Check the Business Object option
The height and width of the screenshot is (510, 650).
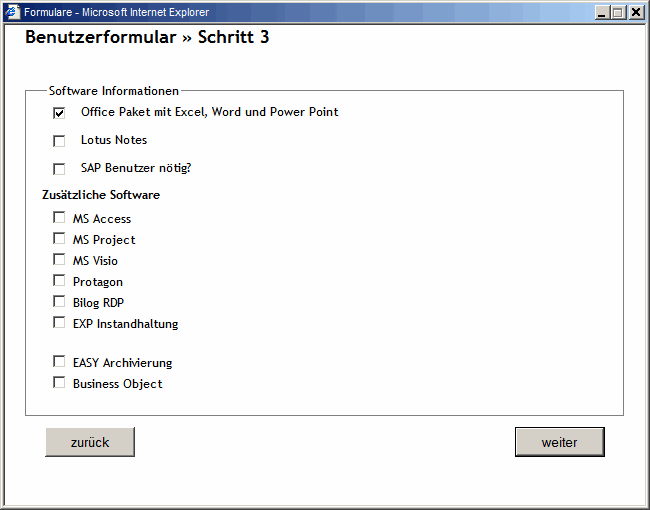coord(59,382)
